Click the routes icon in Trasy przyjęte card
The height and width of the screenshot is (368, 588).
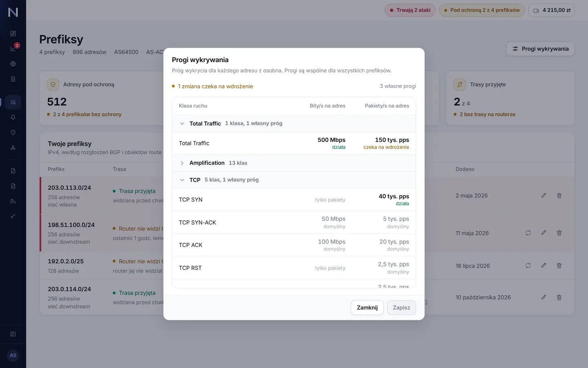pos(459,85)
